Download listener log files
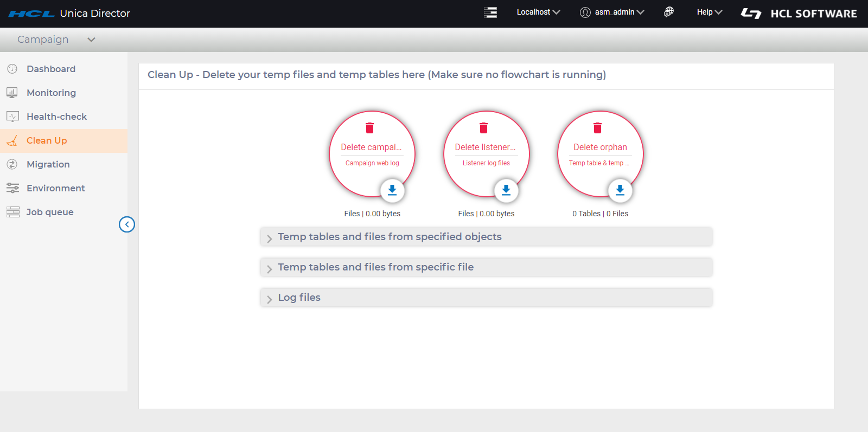Viewport: 868px width, 432px height. click(x=506, y=190)
